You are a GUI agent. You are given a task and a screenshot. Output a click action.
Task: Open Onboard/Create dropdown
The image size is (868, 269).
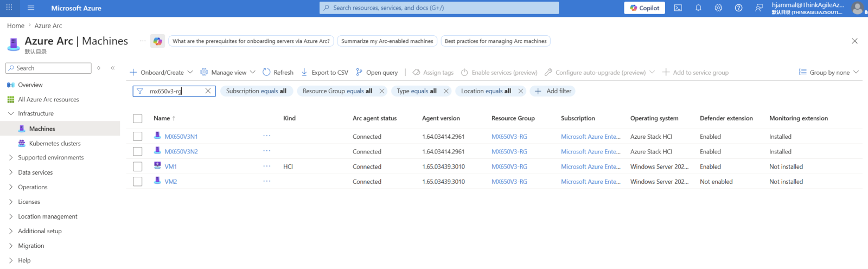coord(161,72)
